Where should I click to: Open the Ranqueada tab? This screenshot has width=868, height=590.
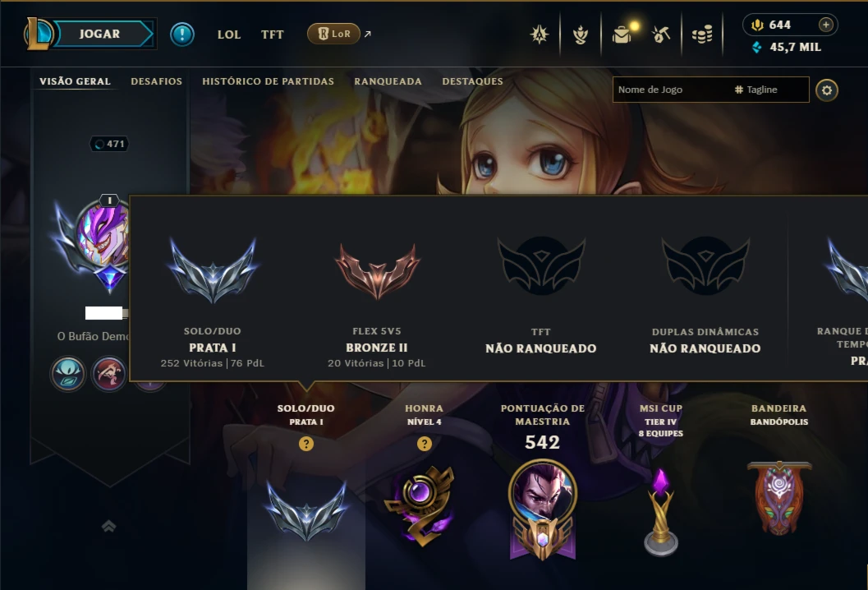tap(388, 81)
